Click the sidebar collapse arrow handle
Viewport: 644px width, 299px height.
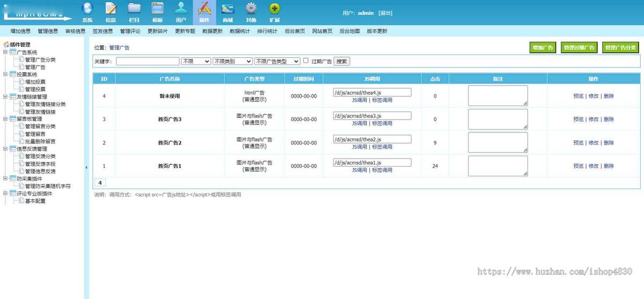pos(86,167)
